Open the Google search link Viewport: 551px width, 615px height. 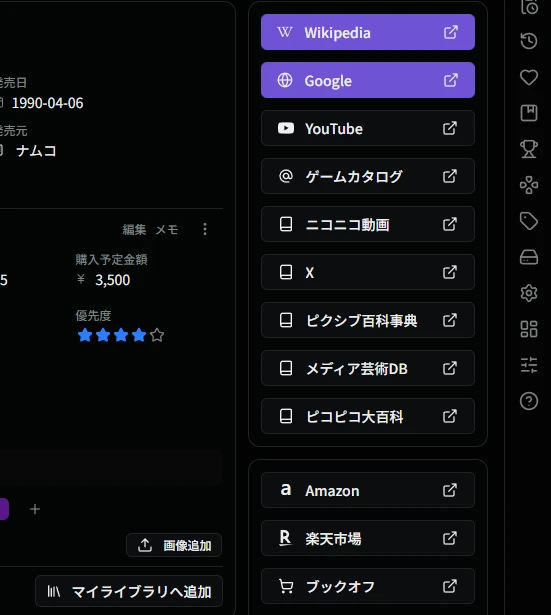pyautogui.click(x=368, y=80)
